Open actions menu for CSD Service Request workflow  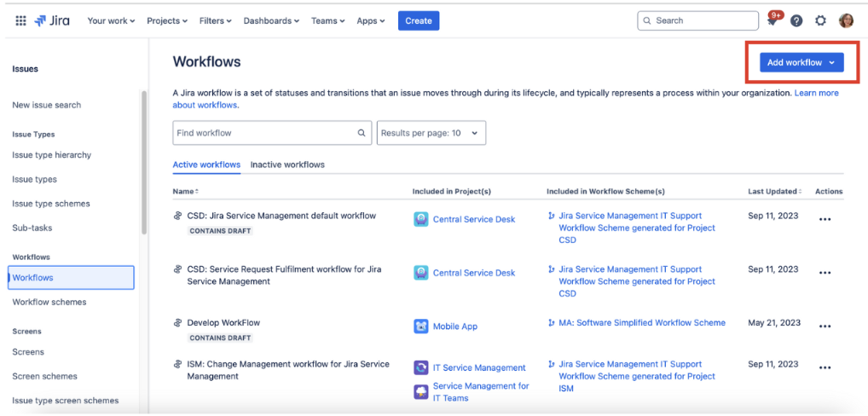point(825,273)
